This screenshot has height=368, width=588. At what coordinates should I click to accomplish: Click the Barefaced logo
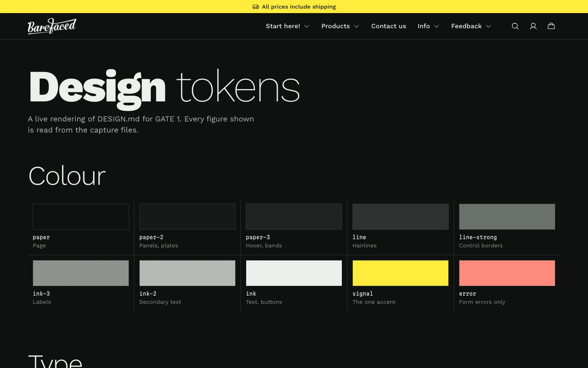pyautogui.click(x=52, y=26)
